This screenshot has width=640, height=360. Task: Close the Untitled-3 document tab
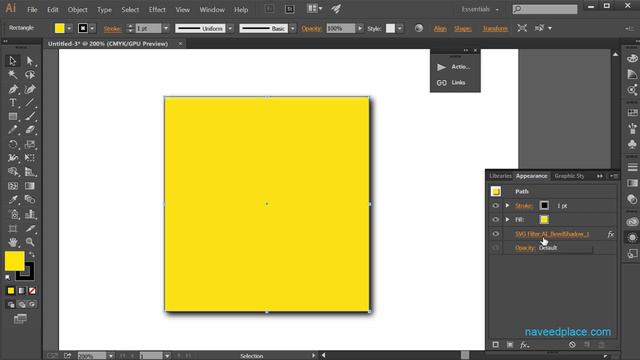coord(180,44)
